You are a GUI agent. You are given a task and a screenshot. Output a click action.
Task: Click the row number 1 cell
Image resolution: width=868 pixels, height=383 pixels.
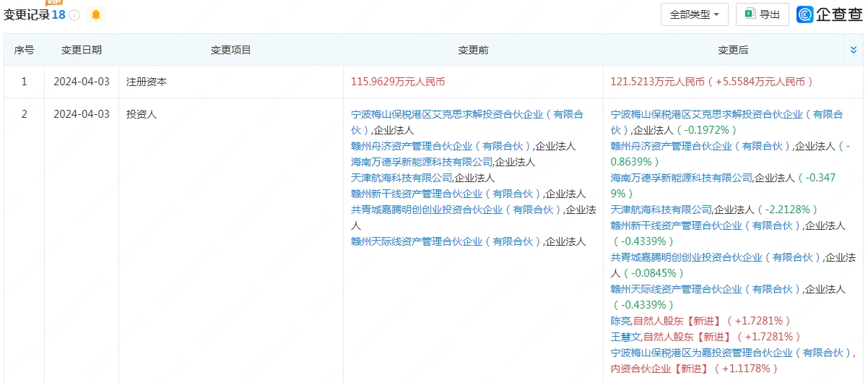point(24,82)
